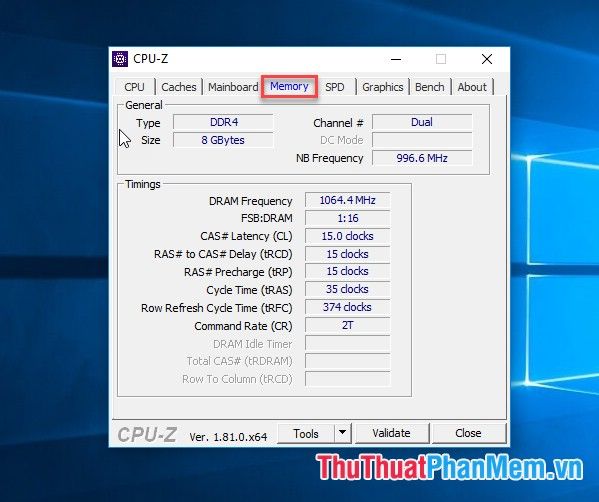Expand the Tools dropdown arrow
Image resolution: width=599 pixels, height=502 pixels.
[343, 433]
